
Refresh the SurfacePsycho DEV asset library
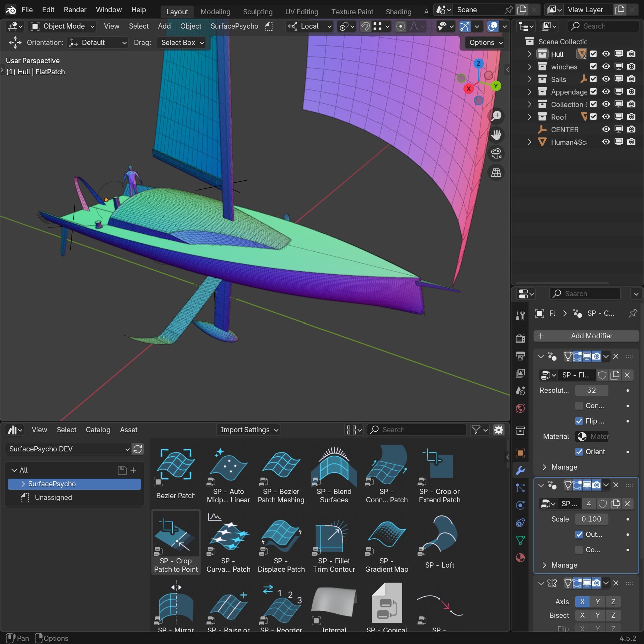click(138, 449)
